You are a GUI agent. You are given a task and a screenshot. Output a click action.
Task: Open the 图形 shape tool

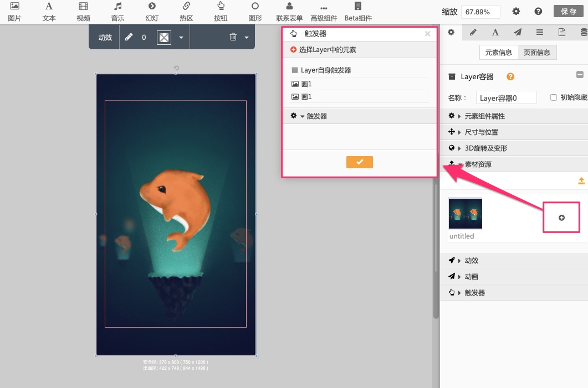255,12
